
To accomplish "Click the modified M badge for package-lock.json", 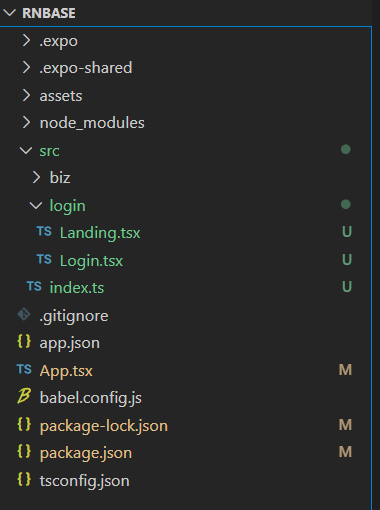I will click(345, 425).
